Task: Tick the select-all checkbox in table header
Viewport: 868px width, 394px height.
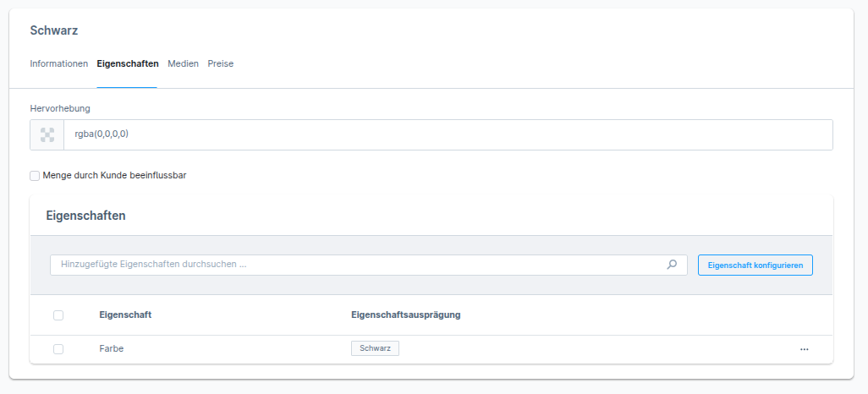Action: (58, 315)
